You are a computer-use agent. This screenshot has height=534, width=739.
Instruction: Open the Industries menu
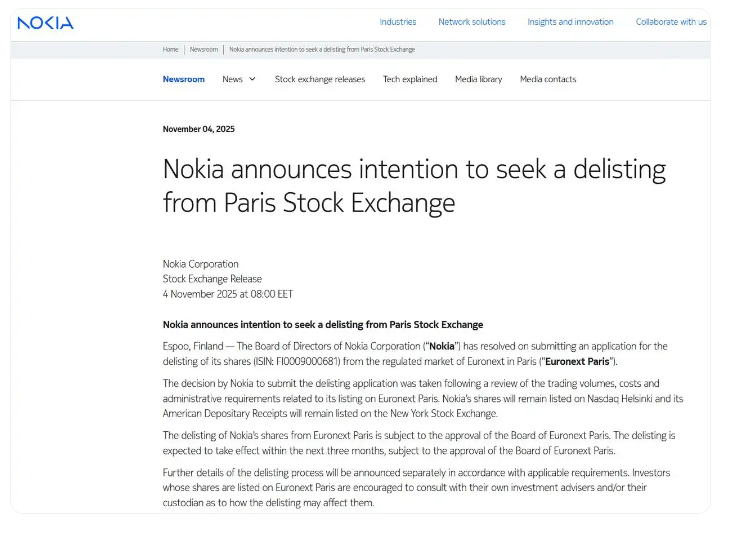click(x=397, y=22)
